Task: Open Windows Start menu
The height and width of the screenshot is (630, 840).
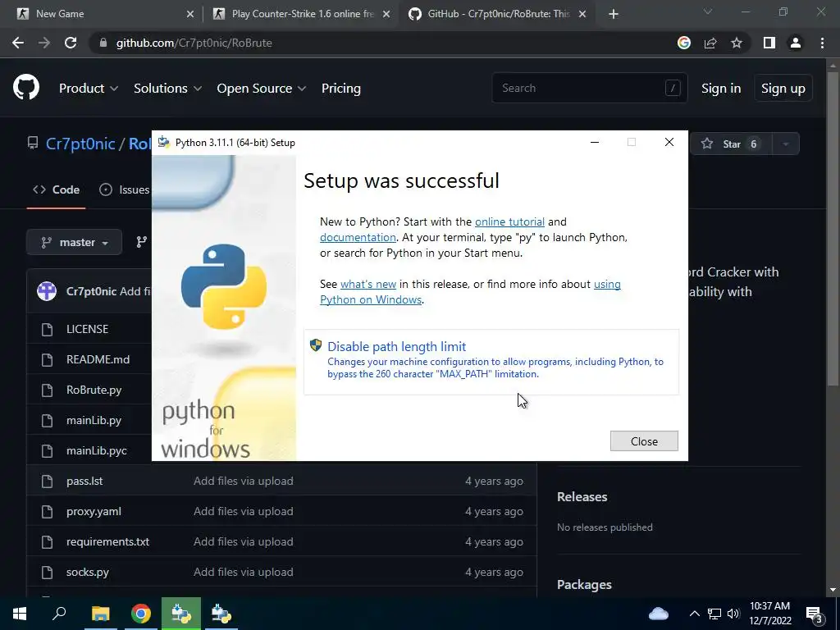Action: (20, 614)
